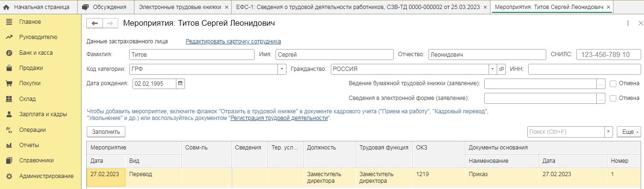
Task: Open the Гражданство linked record icon
Action: [501, 69]
